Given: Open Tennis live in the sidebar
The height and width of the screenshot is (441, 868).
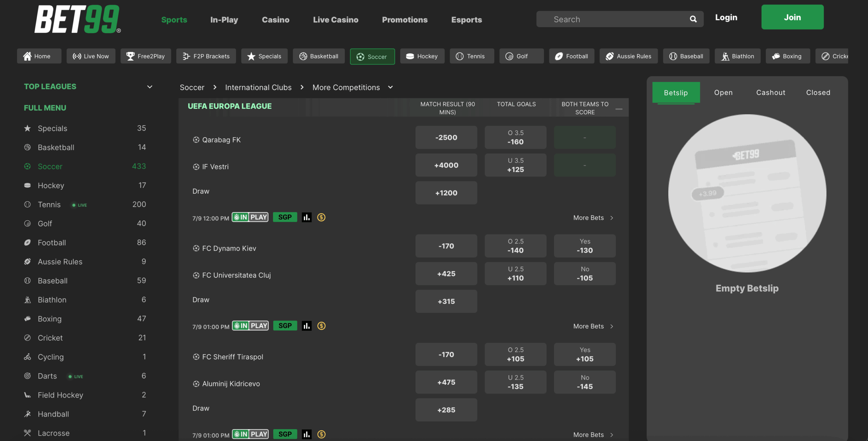Looking at the screenshot, I should (85, 205).
